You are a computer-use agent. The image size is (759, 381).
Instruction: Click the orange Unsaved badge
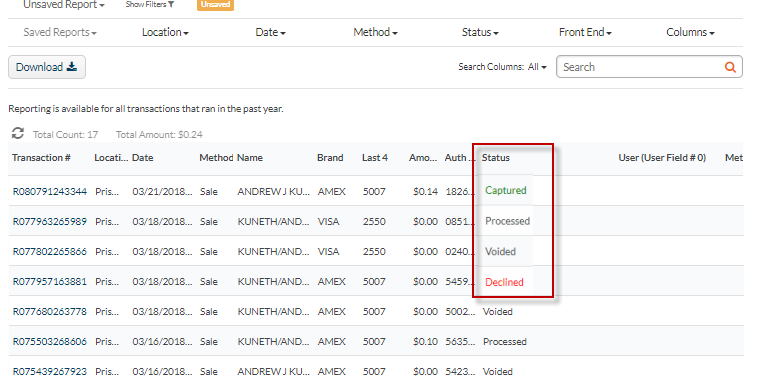tap(215, 4)
